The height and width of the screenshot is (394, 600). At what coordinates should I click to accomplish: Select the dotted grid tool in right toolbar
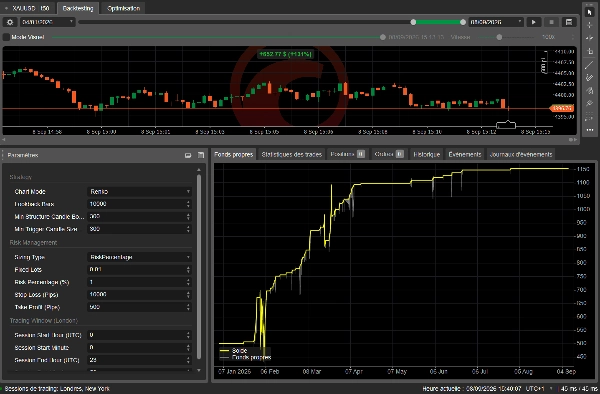coord(589,117)
